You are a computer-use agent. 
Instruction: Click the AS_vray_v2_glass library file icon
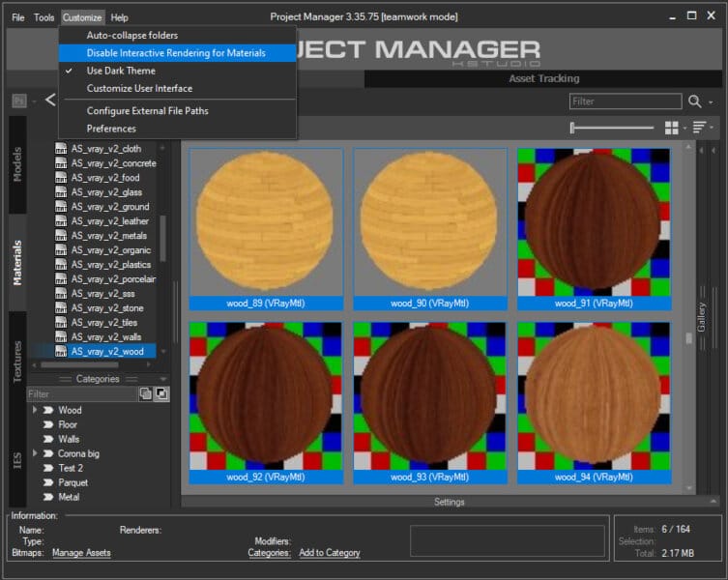coord(61,191)
